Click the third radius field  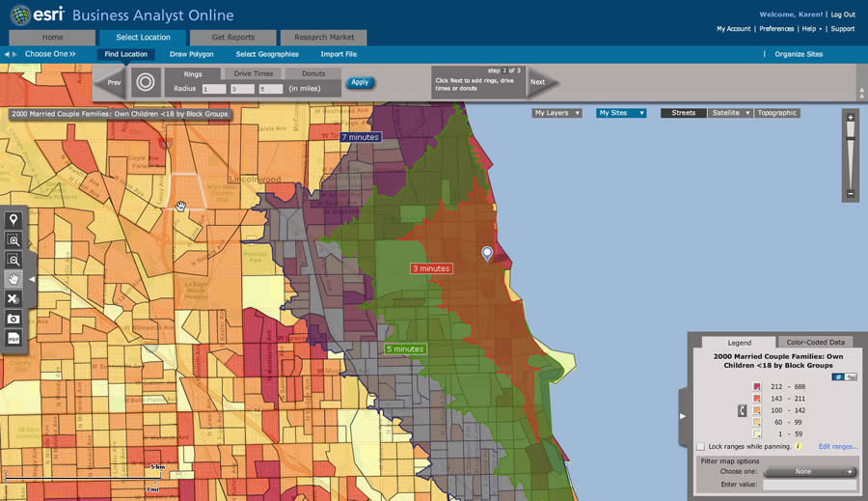(x=271, y=89)
